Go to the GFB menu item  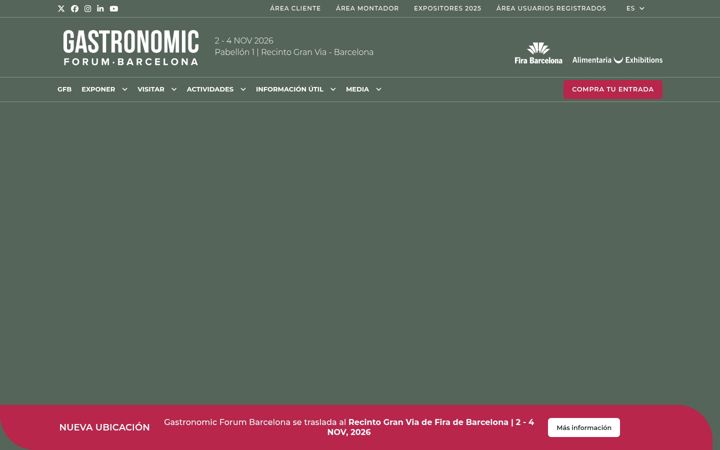[64, 89]
